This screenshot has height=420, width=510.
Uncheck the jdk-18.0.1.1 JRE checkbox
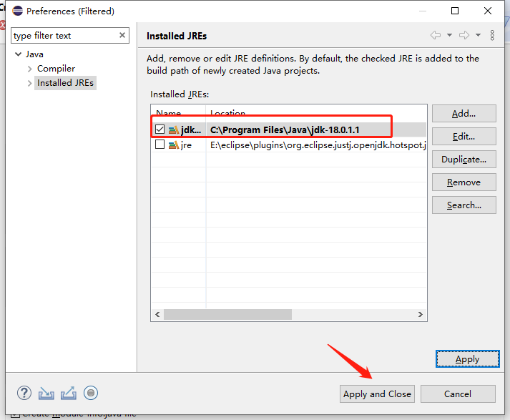160,130
